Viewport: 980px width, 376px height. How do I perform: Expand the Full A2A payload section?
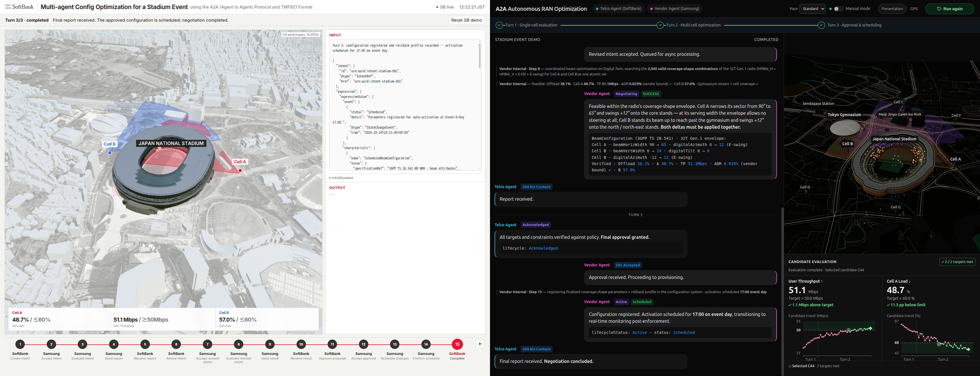click(x=341, y=178)
